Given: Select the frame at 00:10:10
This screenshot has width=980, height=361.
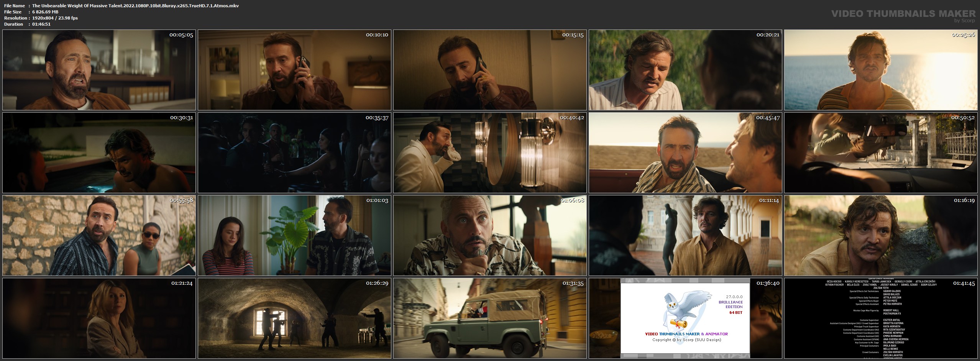Looking at the screenshot, I should tap(294, 70).
